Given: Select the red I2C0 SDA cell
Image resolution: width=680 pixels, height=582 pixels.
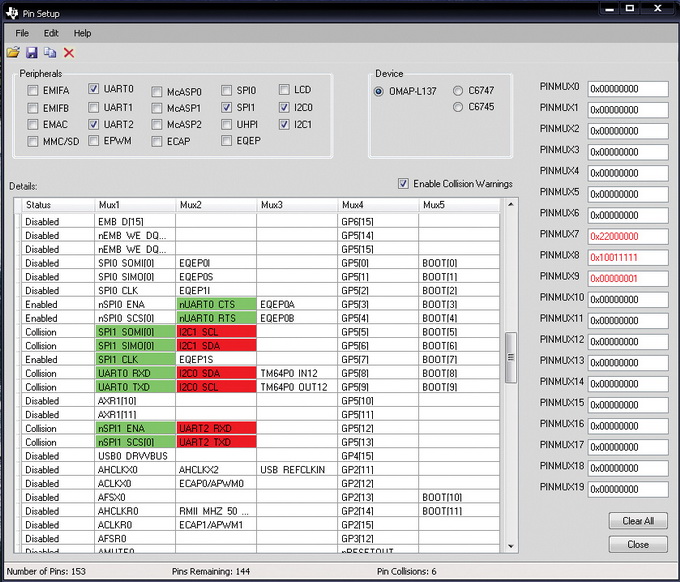Looking at the screenshot, I should coord(215,373).
